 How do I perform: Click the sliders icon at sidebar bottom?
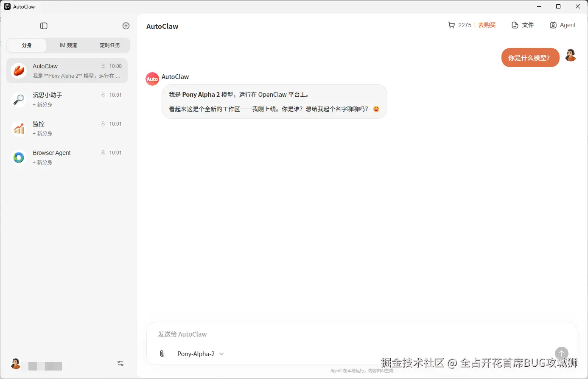pyautogui.click(x=120, y=363)
